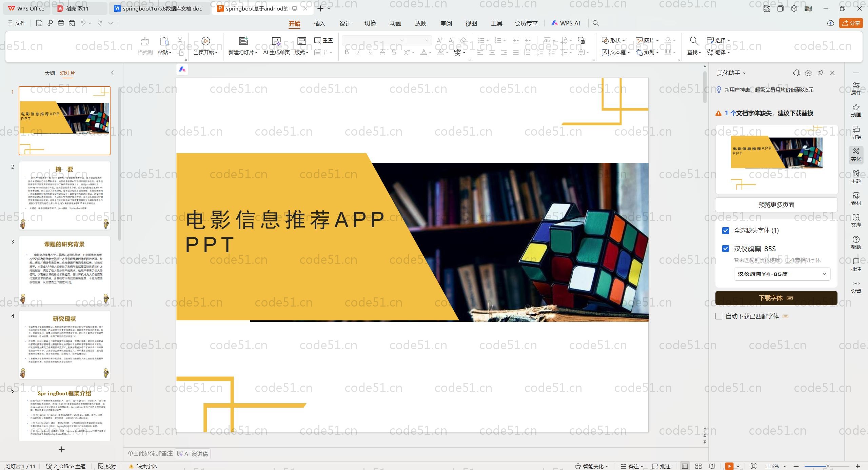Collapse the slide thumbnail panel arrow
The width and height of the screenshot is (868, 470).
point(113,73)
